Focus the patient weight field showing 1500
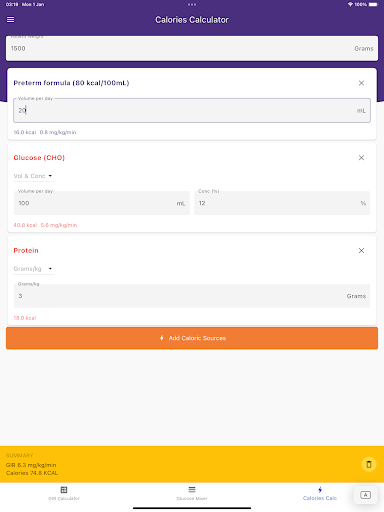Screen dimensions: 384x512 (x=192, y=48)
